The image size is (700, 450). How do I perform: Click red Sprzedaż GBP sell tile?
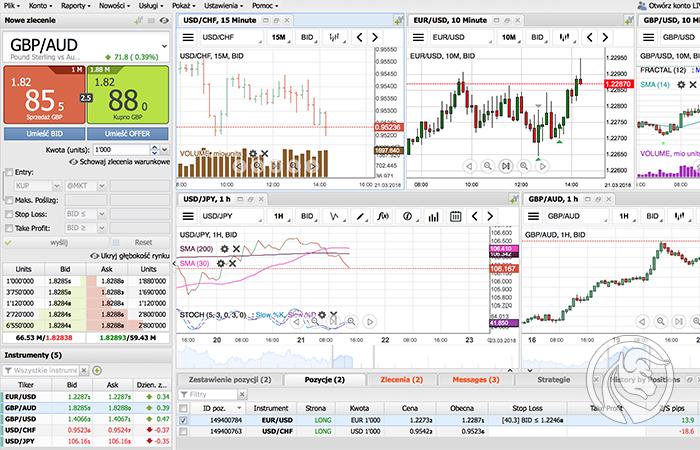(44, 95)
